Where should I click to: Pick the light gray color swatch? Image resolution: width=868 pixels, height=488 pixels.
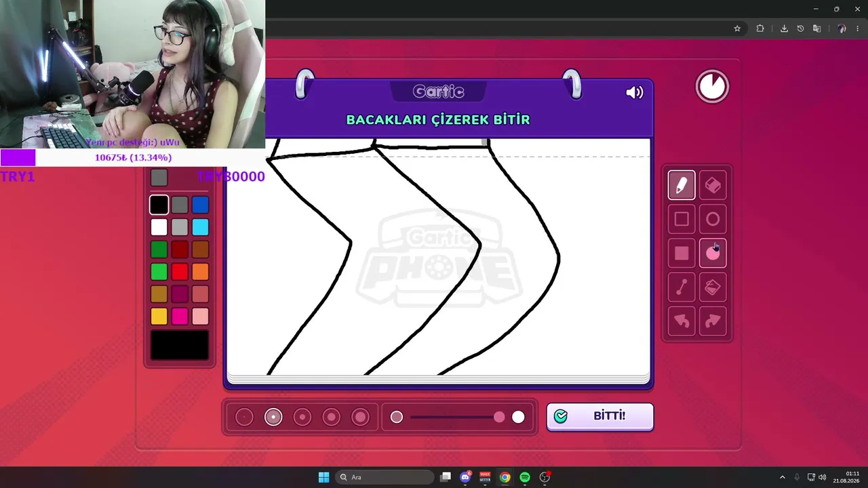(x=180, y=227)
